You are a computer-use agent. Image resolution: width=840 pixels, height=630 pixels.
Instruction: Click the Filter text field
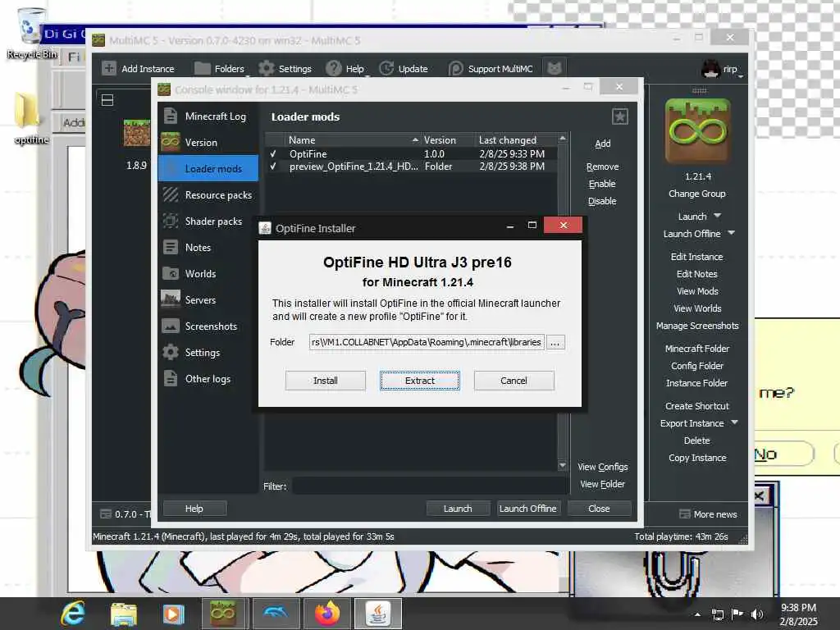(x=430, y=486)
